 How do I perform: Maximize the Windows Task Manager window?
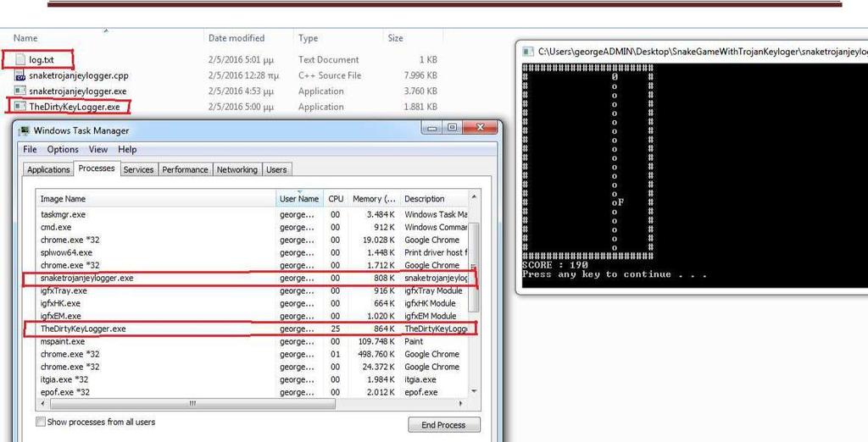(x=452, y=128)
